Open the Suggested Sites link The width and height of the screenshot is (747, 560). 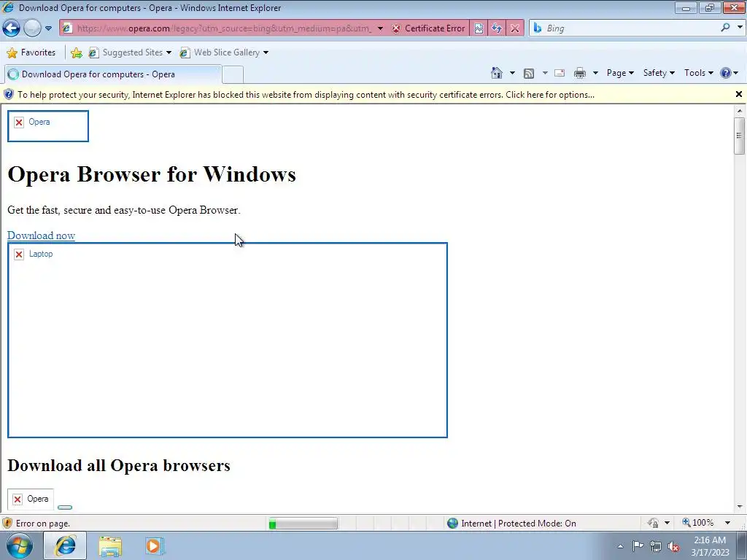(126, 52)
